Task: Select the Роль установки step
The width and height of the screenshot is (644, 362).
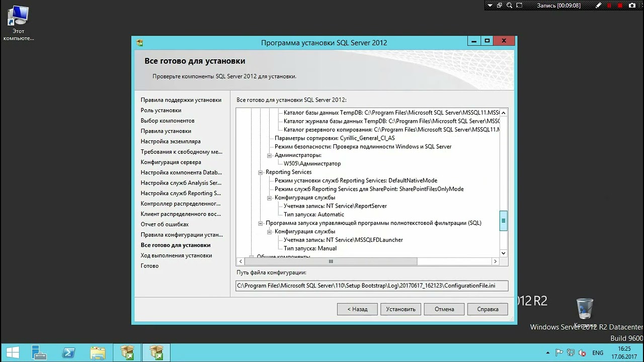Action: [x=161, y=110]
